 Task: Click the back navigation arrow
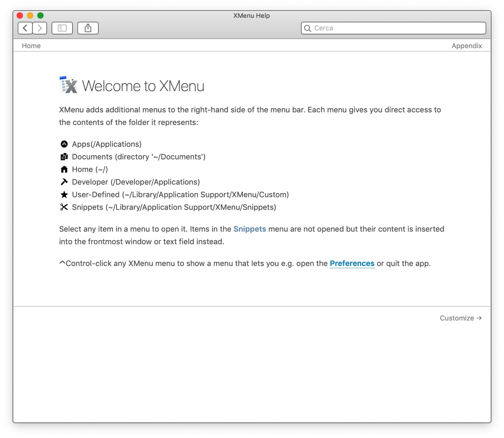25,28
